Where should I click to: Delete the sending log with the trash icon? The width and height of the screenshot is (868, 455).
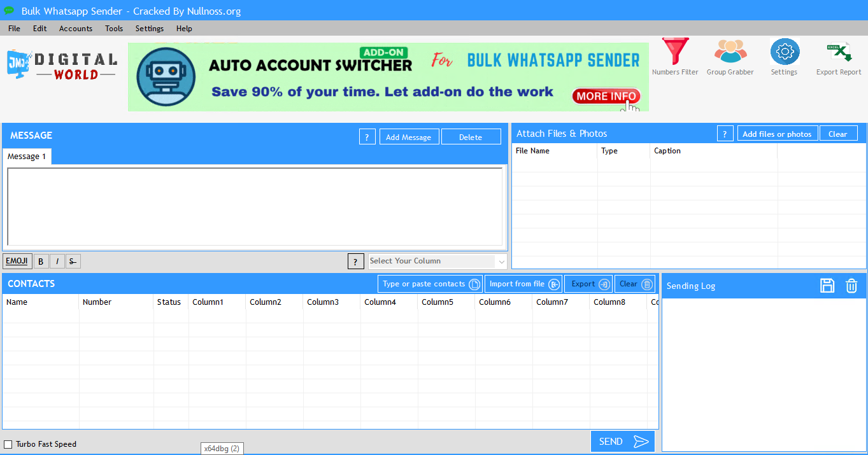coord(851,286)
